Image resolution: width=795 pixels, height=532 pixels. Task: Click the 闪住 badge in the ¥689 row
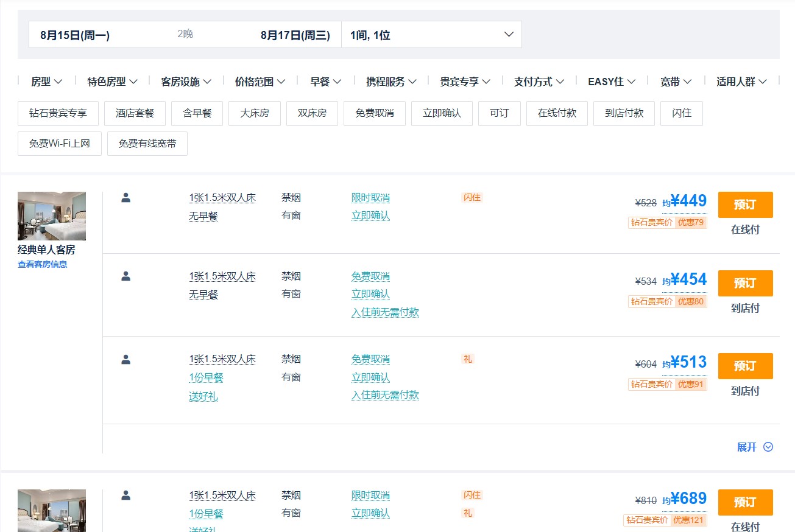472,495
